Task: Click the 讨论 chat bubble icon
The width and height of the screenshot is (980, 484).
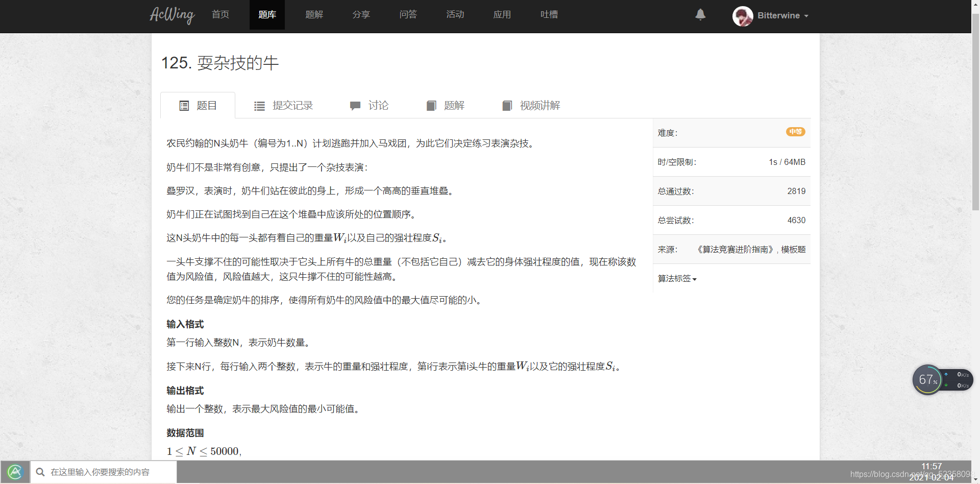Action: coord(355,106)
